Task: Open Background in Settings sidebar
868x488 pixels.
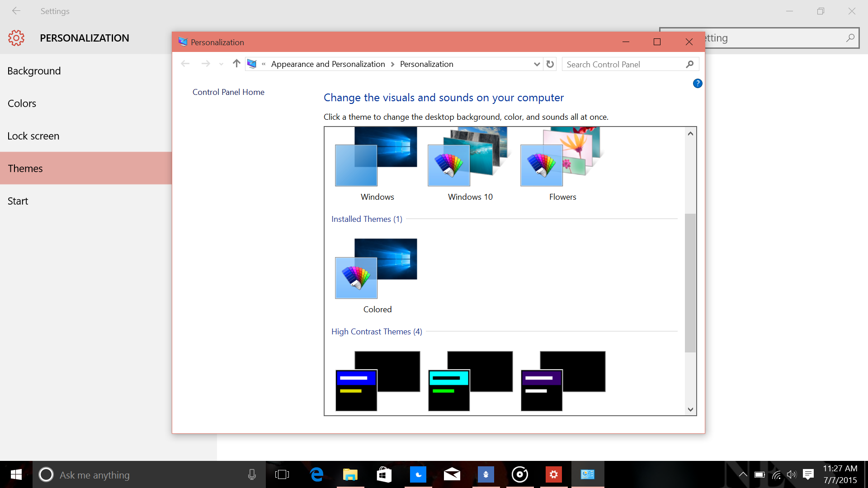Action: point(86,71)
